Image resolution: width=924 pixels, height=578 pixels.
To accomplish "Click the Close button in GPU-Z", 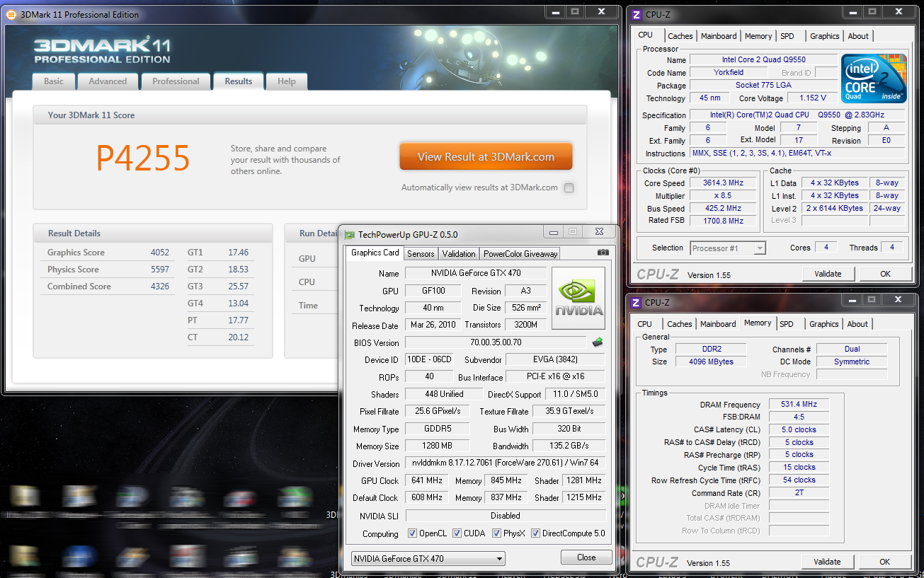I will 586,557.
